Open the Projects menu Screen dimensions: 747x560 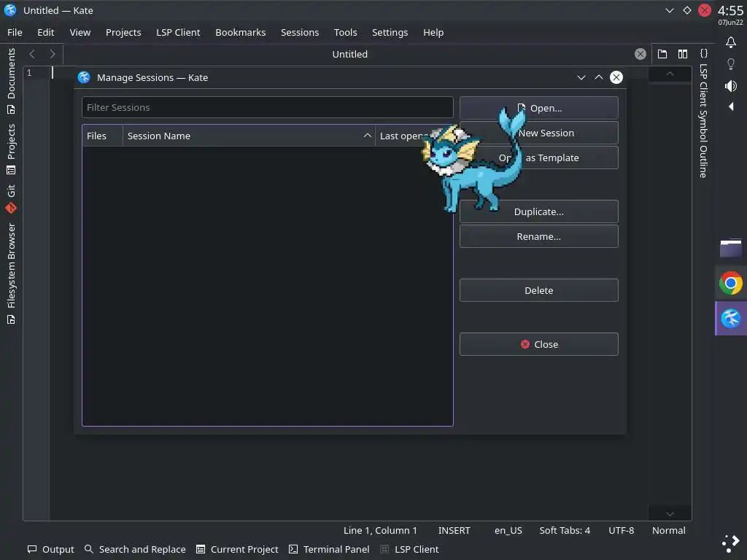tap(123, 32)
